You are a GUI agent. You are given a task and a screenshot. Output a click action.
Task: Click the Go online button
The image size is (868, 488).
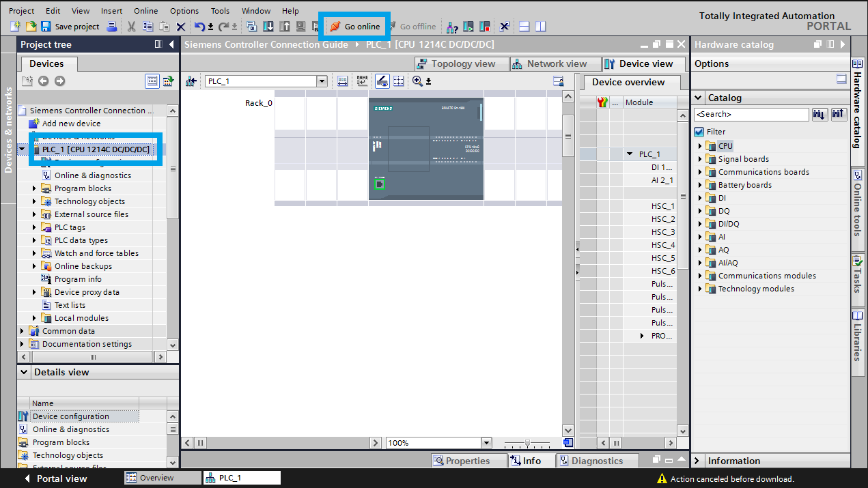click(x=354, y=27)
